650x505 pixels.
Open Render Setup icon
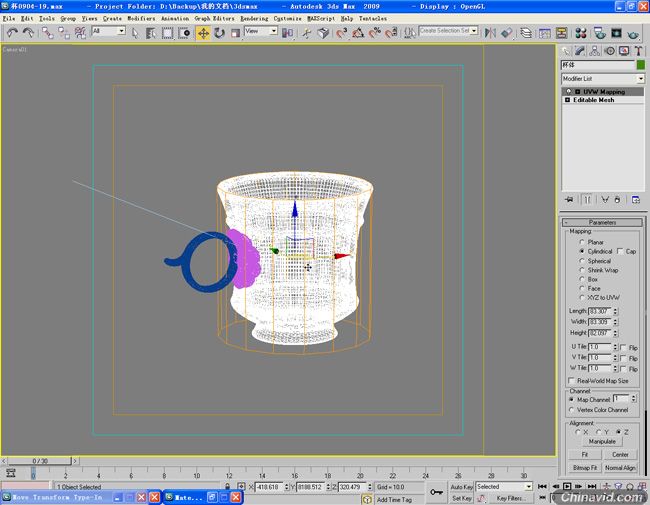click(599, 33)
